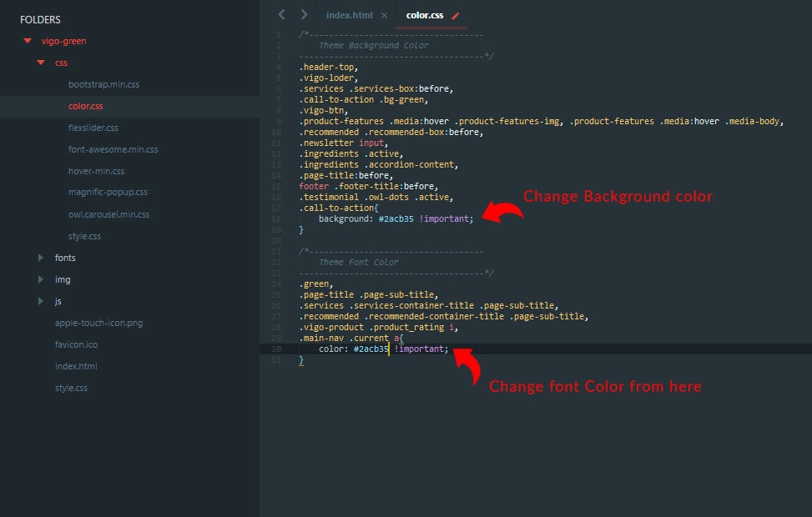Click the .vigo-loder selector line

click(328, 78)
